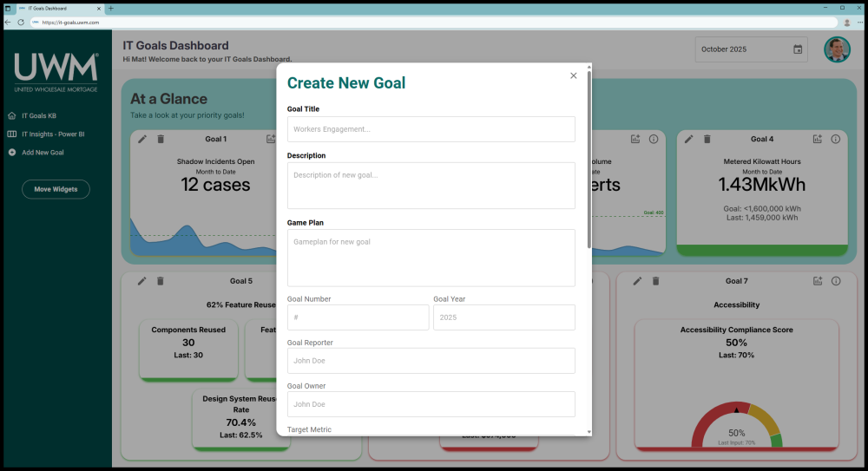Click the dialog scrollbar down arrow
The width and height of the screenshot is (868, 471).
[x=589, y=432]
